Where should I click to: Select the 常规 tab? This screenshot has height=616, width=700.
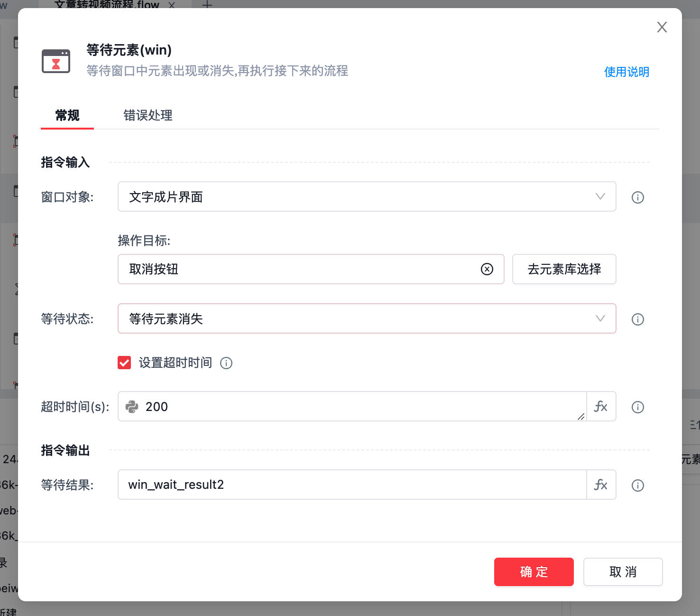pyautogui.click(x=67, y=115)
